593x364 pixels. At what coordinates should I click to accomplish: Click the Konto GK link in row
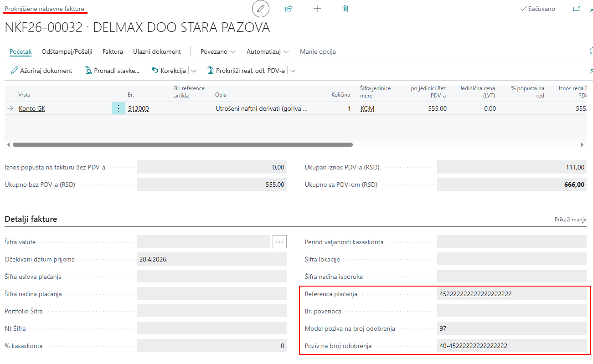(32, 108)
